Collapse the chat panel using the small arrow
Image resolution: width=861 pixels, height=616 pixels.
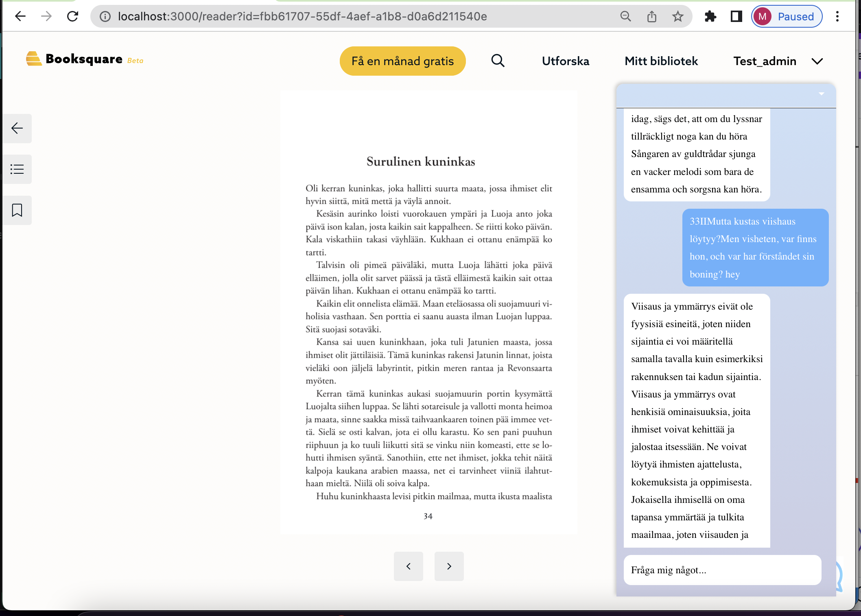821,94
